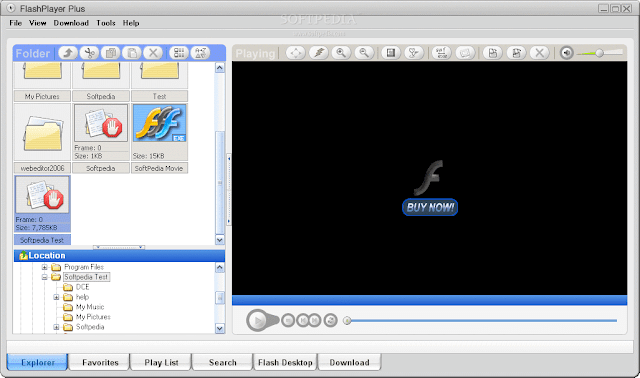Expand the Program Files tree node

[x=44, y=267]
